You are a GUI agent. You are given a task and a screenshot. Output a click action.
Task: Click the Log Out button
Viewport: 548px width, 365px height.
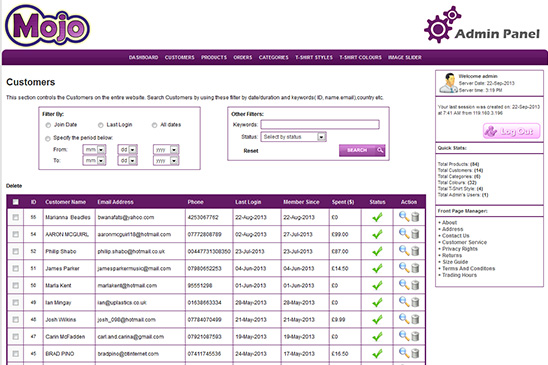click(x=512, y=131)
